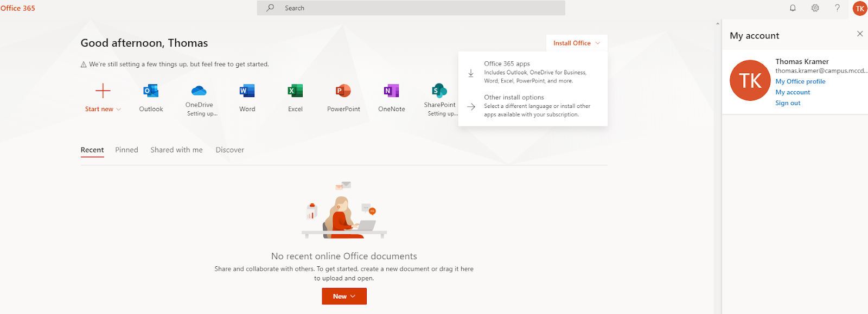Viewport: 868px width, 314px height.
Task: Open My account link
Action: (793, 92)
